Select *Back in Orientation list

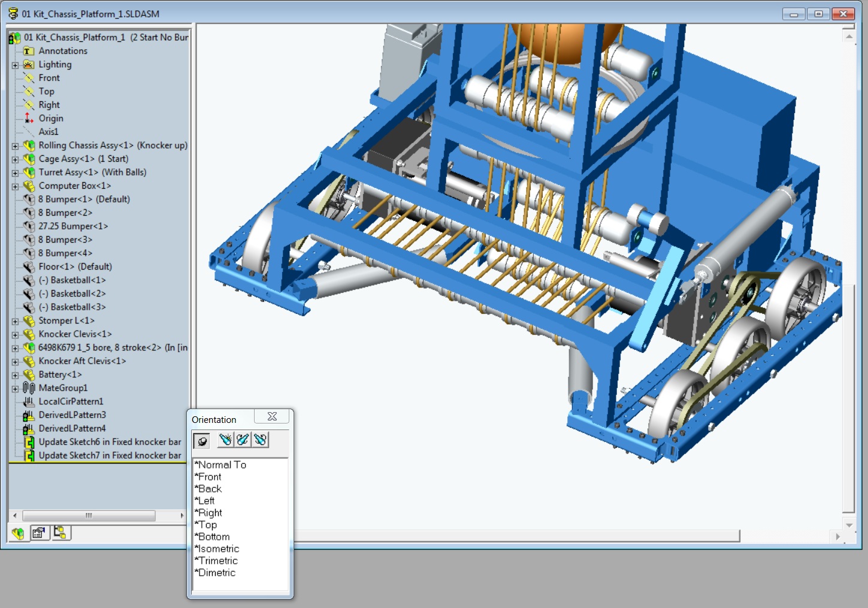pyautogui.click(x=208, y=489)
